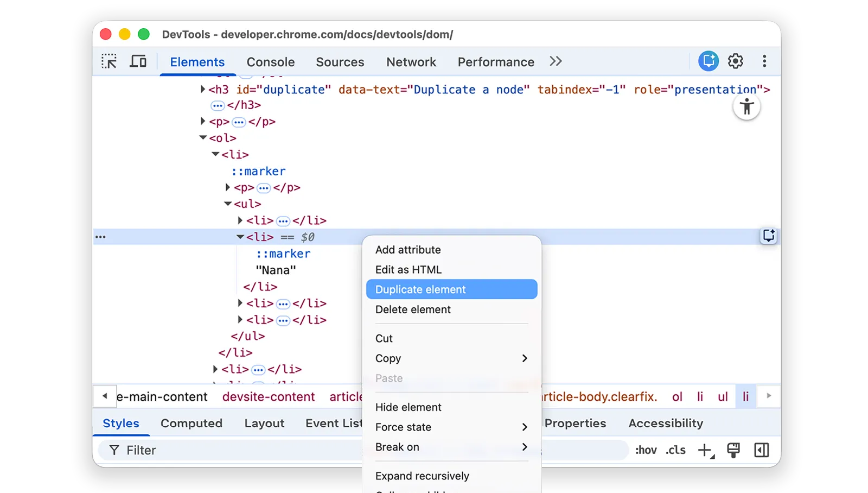Open the Break on submenu
This screenshot has height=493, width=868.
coord(451,447)
